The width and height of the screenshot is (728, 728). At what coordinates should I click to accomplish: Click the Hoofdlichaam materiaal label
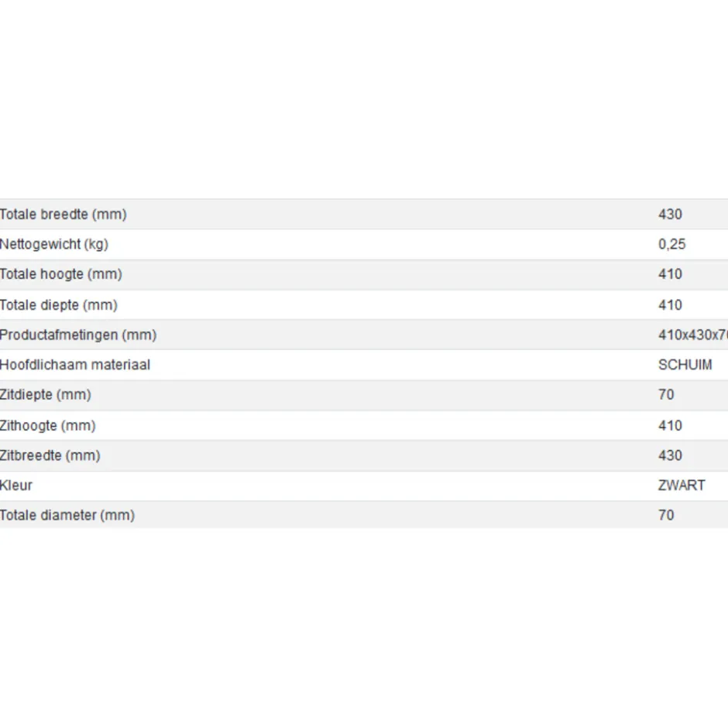(x=75, y=365)
